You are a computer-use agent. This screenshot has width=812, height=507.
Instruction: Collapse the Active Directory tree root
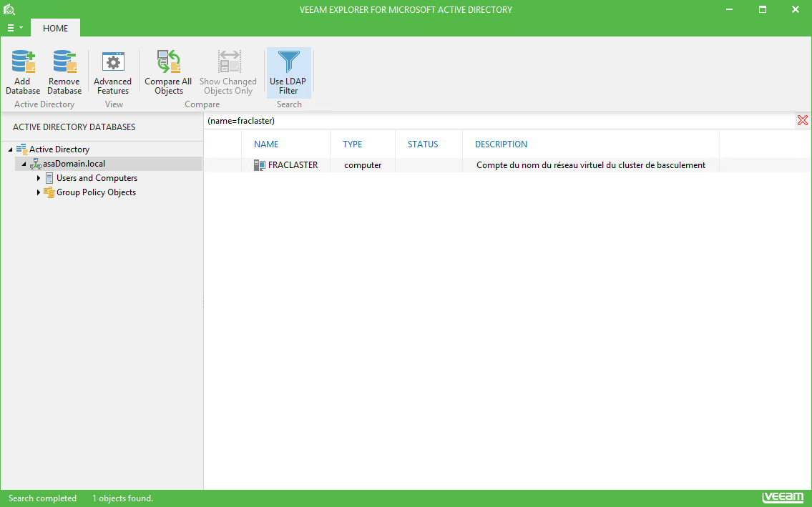[10, 149]
